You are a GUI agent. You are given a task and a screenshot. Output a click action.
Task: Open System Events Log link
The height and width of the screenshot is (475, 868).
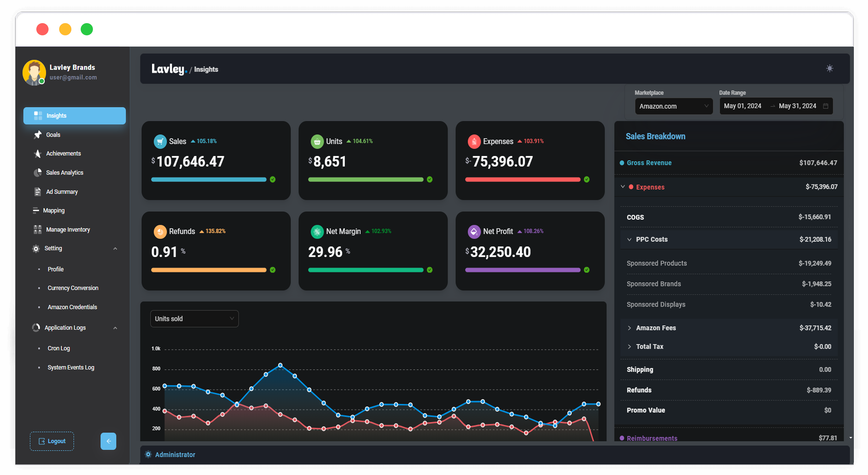pos(71,368)
